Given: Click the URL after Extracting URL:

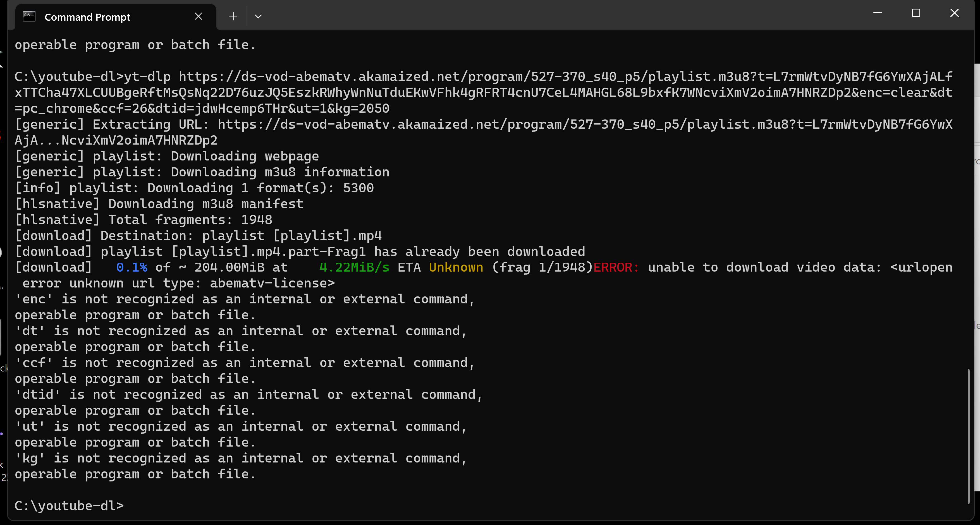Looking at the screenshot, I should pos(585,124).
